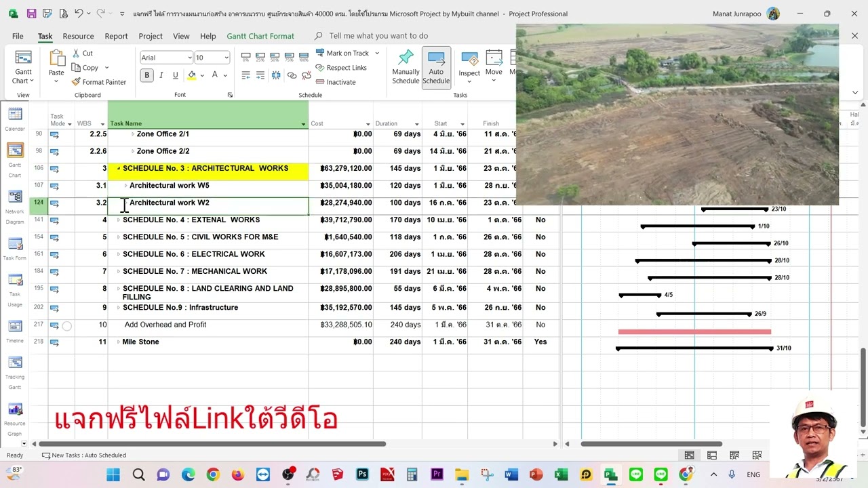Viewport: 868px width, 488px height.
Task: Click Respect Links button
Action: click(x=340, y=68)
